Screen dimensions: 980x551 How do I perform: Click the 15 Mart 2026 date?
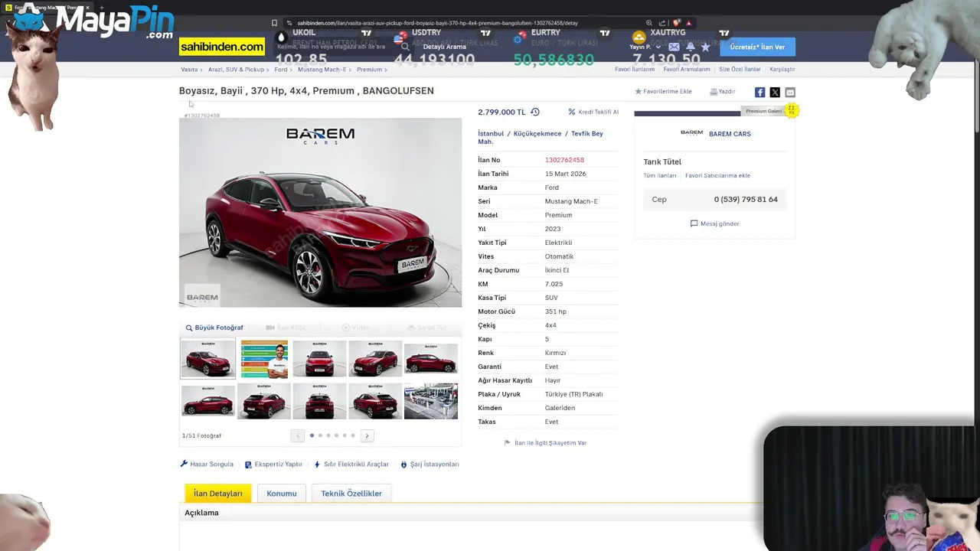click(x=565, y=174)
